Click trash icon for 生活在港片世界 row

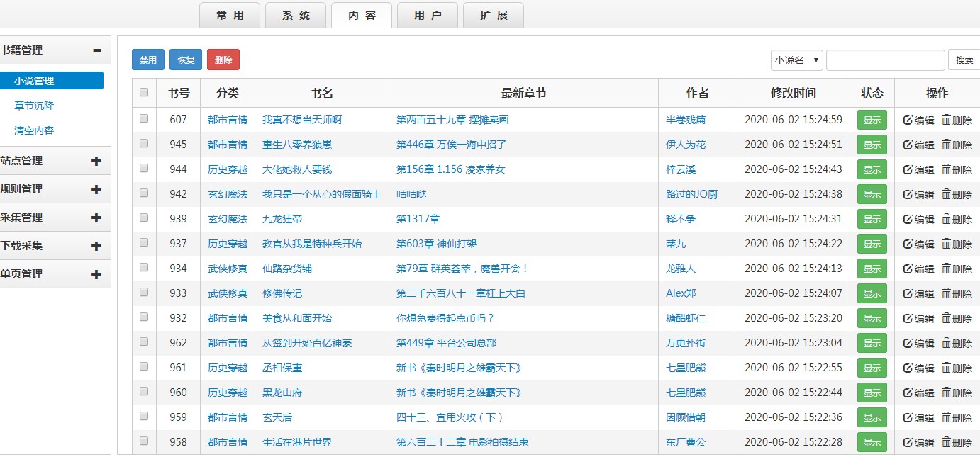pos(946,442)
